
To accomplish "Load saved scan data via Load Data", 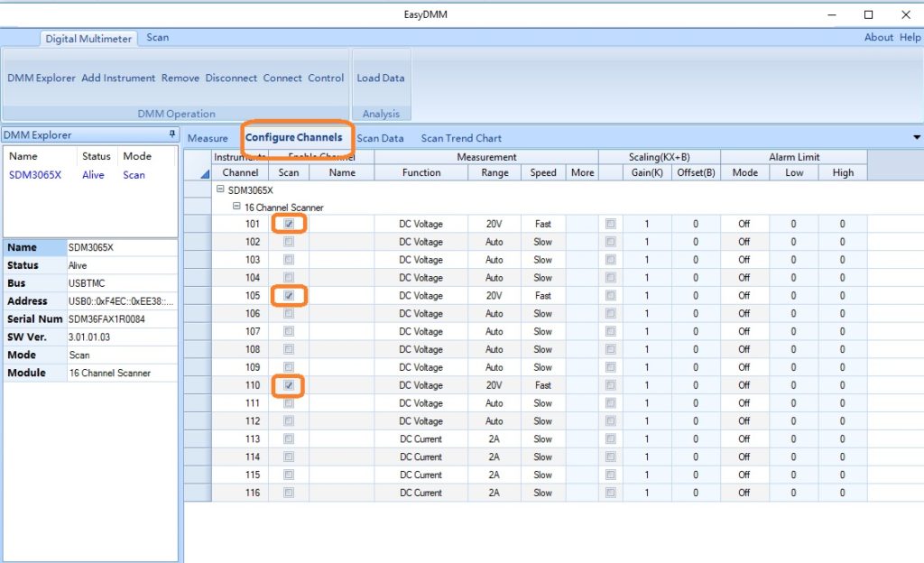I will point(381,78).
